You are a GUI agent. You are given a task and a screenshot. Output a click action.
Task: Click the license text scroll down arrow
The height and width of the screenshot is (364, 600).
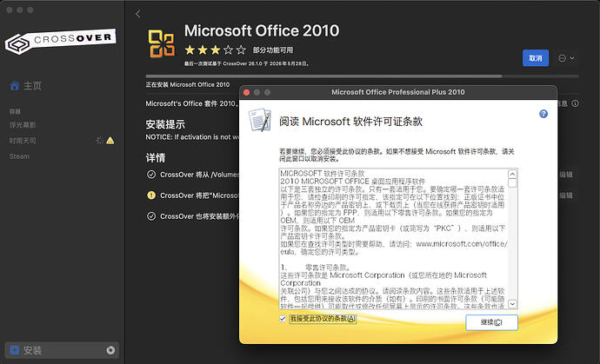coord(512,304)
